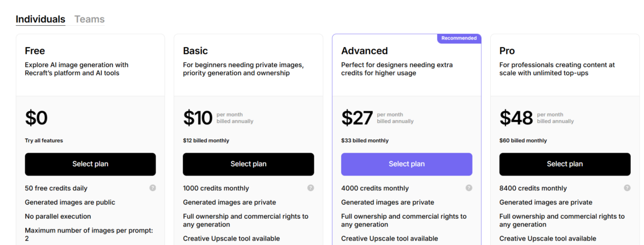The width and height of the screenshot is (644, 245).
Task: Open the Teams pricing tab
Action: click(x=89, y=19)
